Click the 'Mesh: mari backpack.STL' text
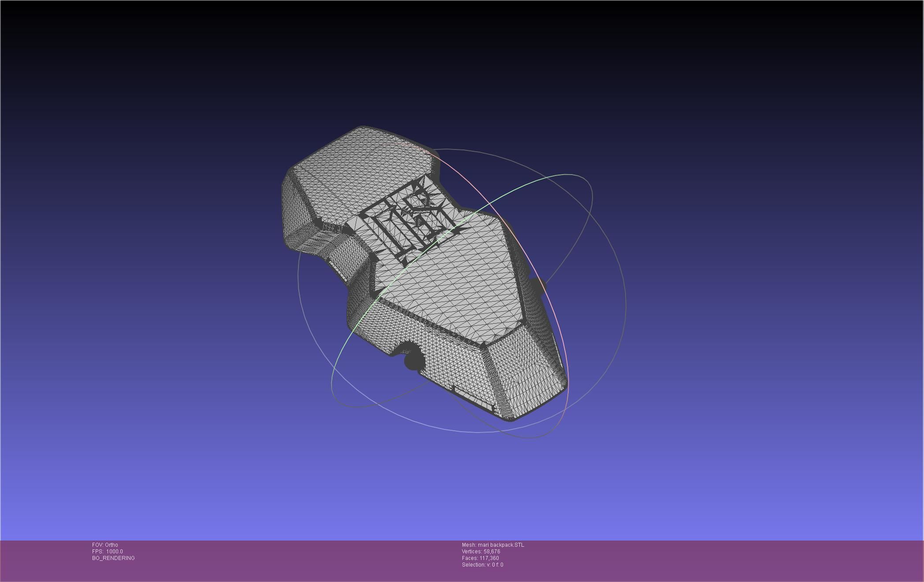The width and height of the screenshot is (924, 582). pos(493,545)
